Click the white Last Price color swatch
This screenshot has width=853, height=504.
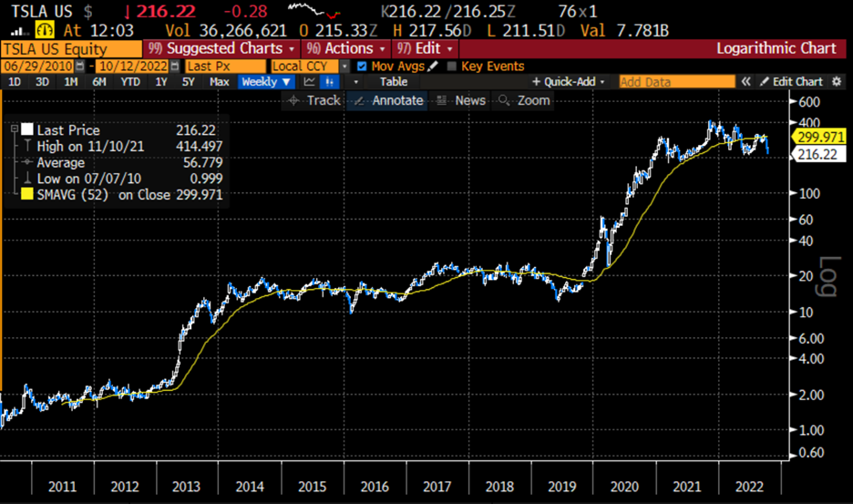[x=27, y=129]
